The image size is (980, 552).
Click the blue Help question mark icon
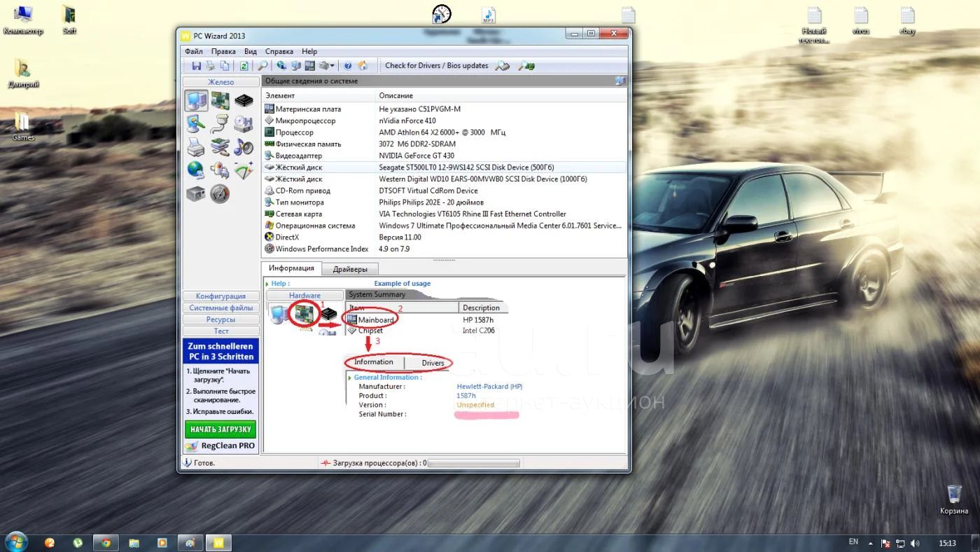pyautogui.click(x=348, y=66)
